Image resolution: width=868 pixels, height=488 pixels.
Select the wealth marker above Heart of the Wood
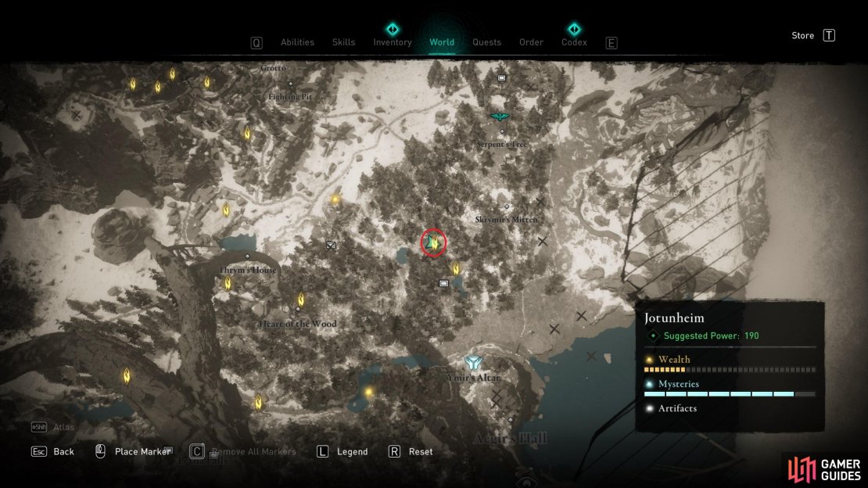click(301, 300)
